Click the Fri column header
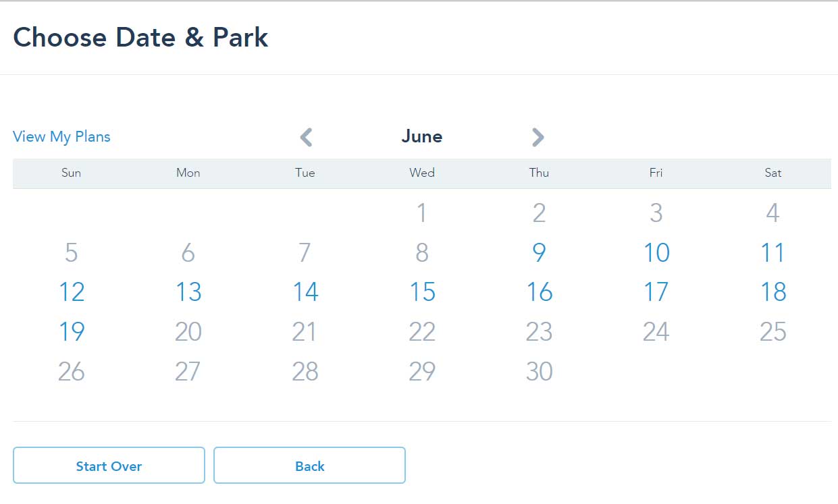The height and width of the screenshot is (504, 838). (656, 173)
